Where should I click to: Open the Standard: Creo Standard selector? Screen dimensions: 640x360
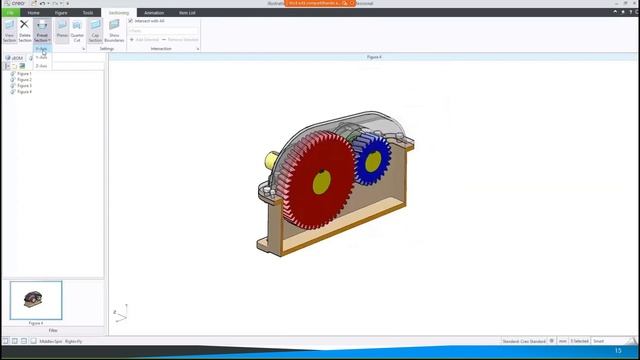[x=524, y=341]
